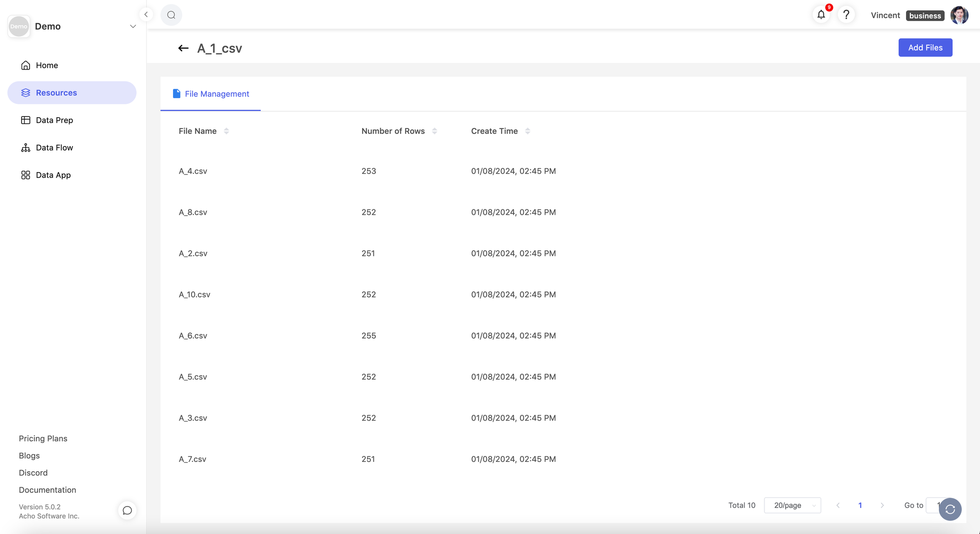Click the help question mark icon
This screenshot has height=534, width=980.
coord(846,15)
